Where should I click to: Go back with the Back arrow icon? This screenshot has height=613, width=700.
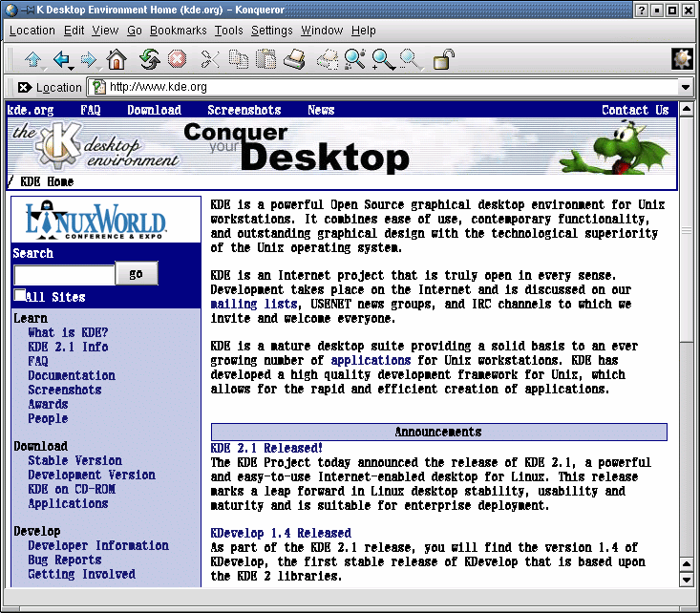coord(61,59)
